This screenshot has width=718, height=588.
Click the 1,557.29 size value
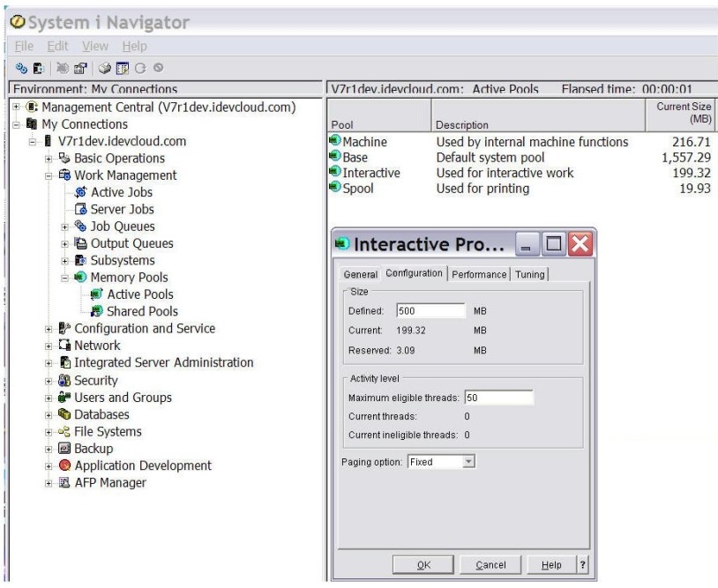coord(686,158)
